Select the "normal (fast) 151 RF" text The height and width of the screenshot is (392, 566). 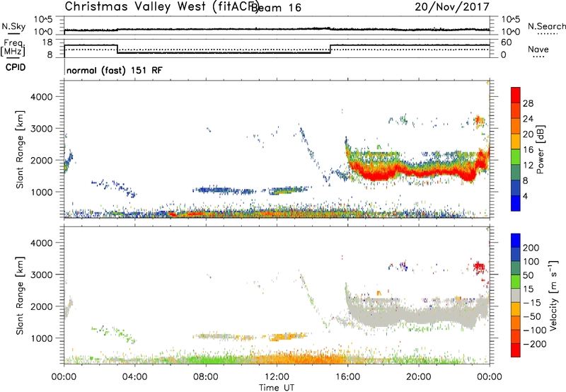point(114,70)
